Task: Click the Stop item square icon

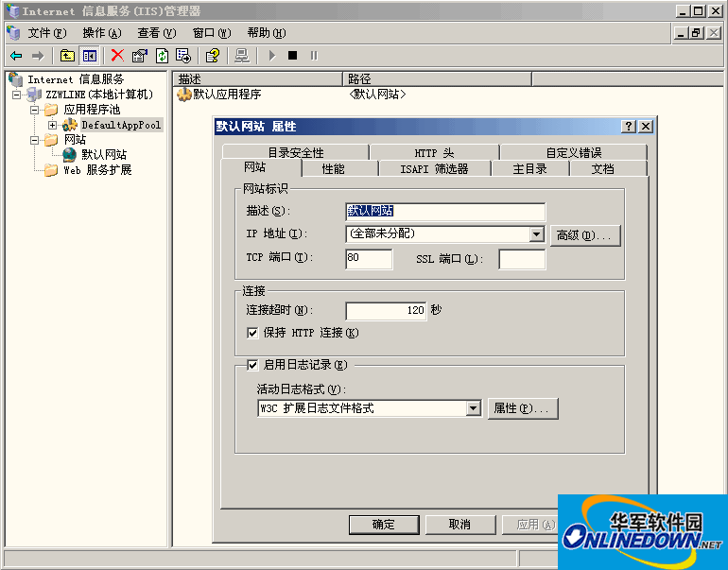Action: coord(292,56)
